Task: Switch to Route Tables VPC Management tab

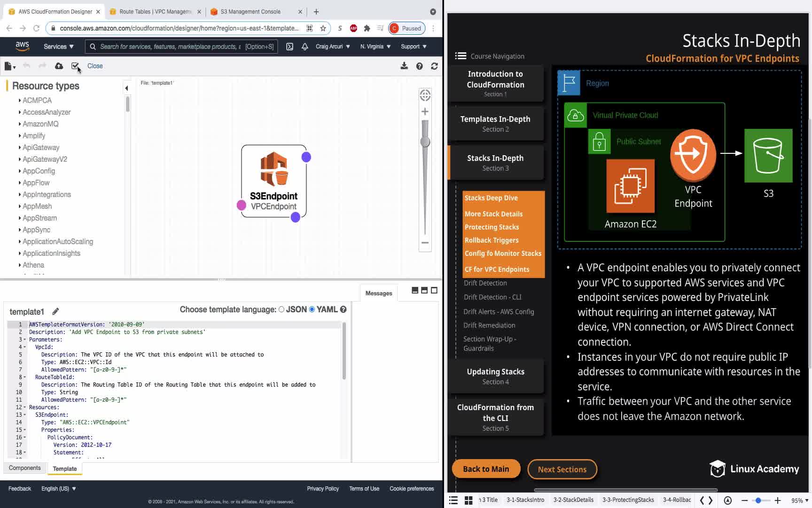Action: point(155,12)
